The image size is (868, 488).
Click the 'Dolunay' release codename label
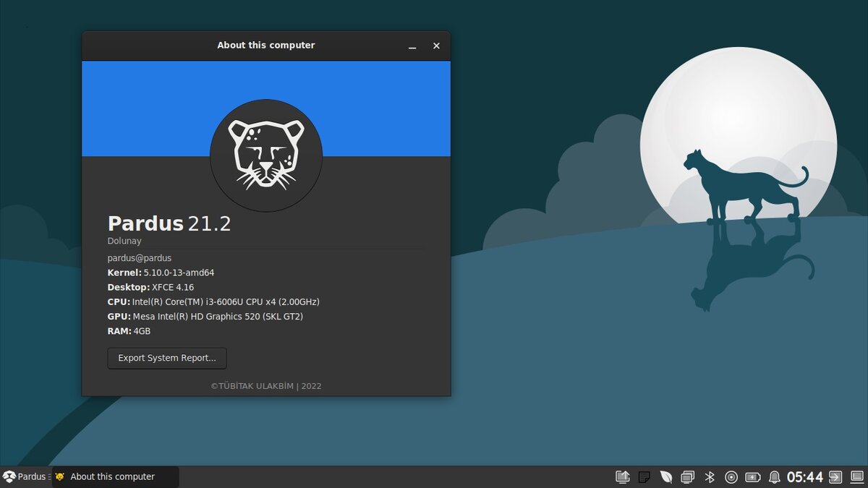[124, 240]
